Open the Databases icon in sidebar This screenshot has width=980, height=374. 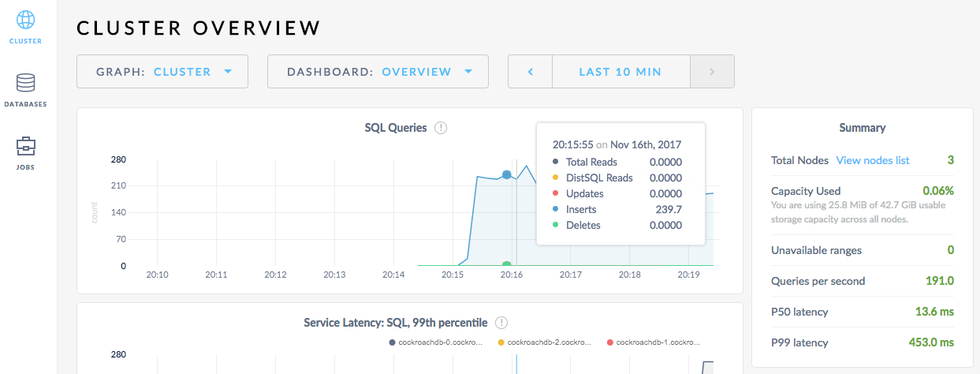click(x=25, y=83)
